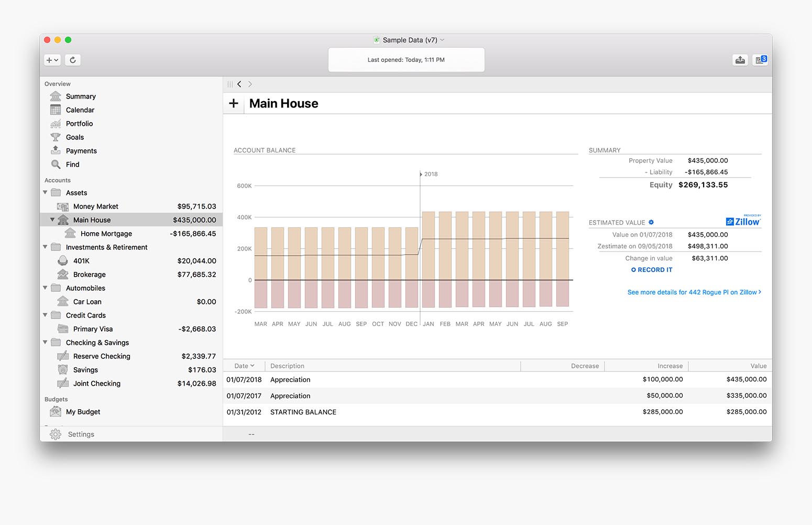Collapse the Main House disclosure triangle

(52, 220)
